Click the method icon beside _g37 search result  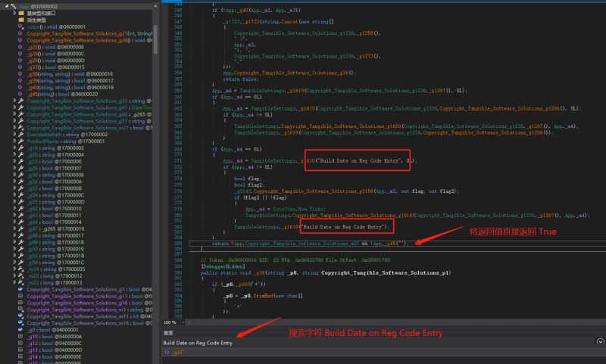[167, 353]
